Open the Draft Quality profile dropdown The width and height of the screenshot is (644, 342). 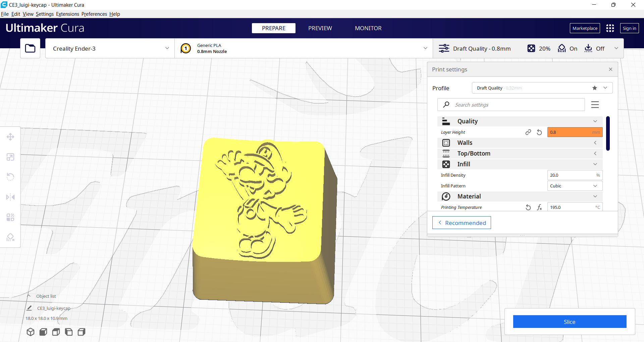542,88
